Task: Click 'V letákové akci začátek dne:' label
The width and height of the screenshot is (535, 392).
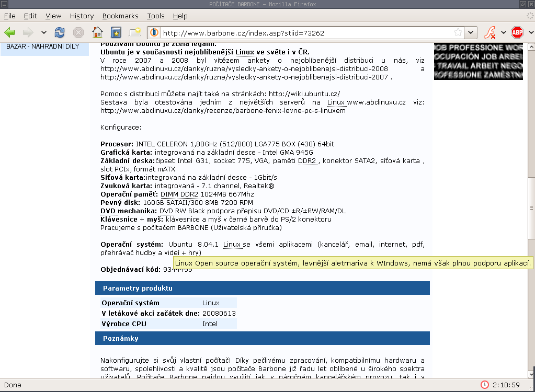Action: [151, 314]
